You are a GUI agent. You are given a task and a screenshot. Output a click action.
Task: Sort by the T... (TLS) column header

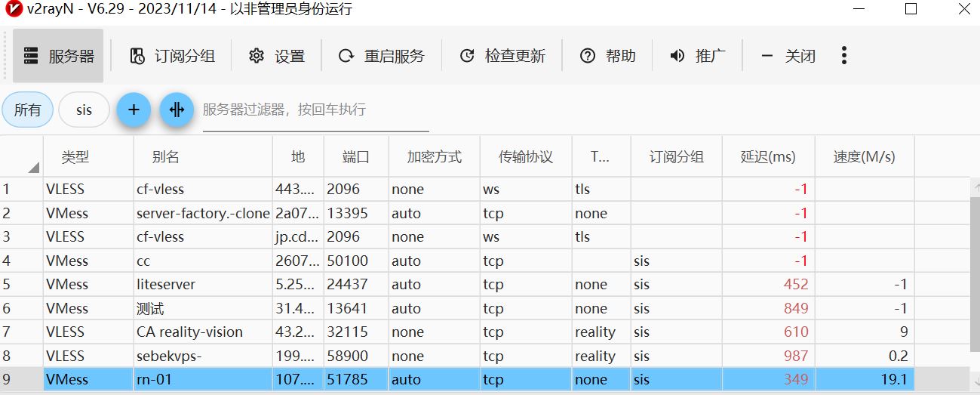(601, 157)
